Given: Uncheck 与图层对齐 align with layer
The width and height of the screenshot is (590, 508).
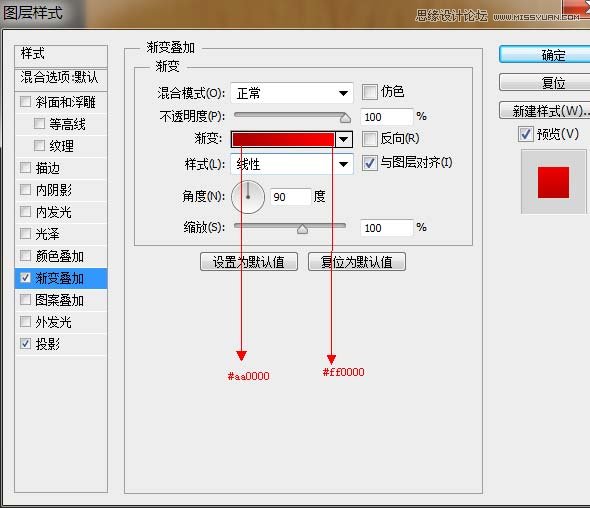Looking at the screenshot, I should tap(370, 163).
